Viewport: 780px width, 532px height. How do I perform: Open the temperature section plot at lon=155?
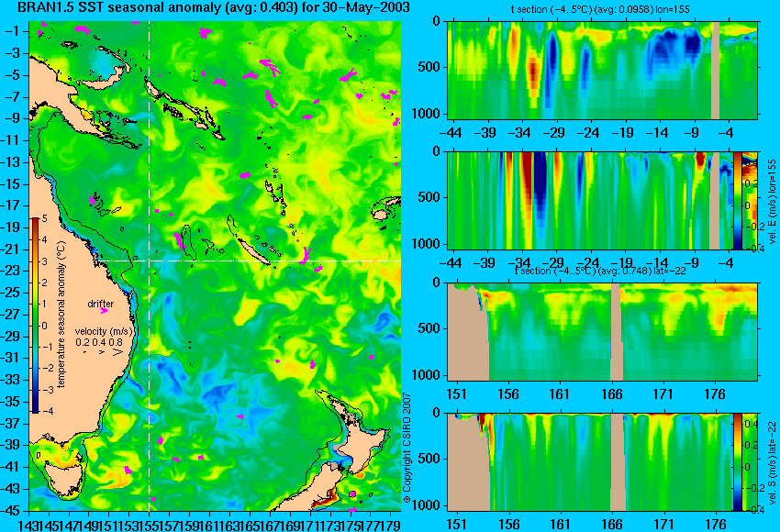click(x=602, y=70)
